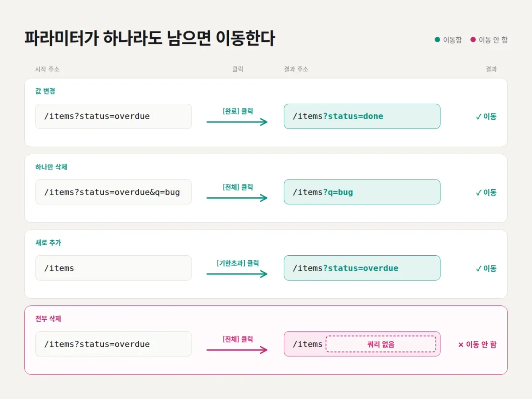Click the "클릭" column header
This screenshot has width=532, height=399.
pyautogui.click(x=238, y=69)
